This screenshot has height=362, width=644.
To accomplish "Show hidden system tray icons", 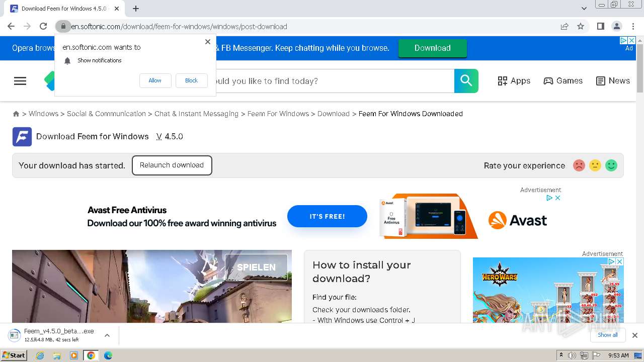I will click(561, 355).
